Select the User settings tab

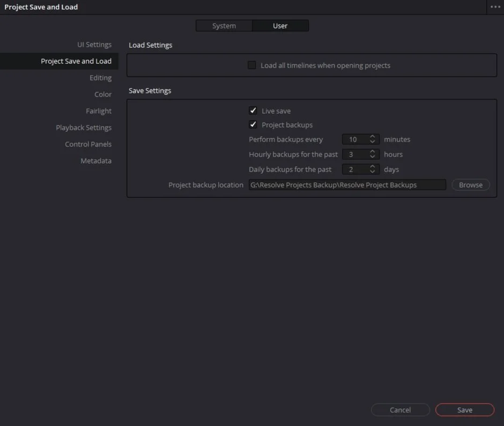[x=280, y=25]
